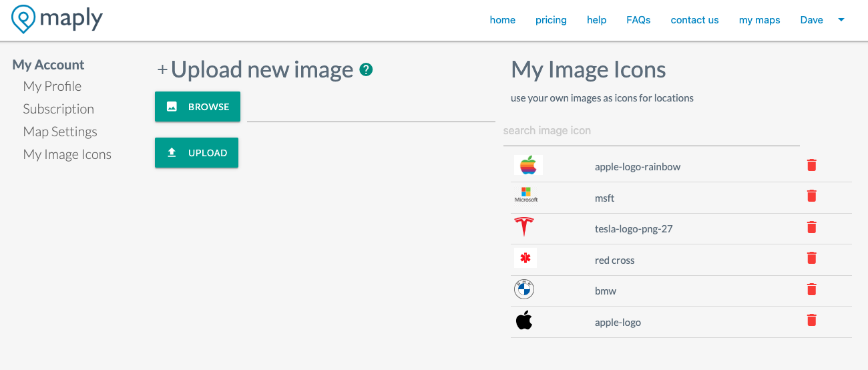The width and height of the screenshot is (868, 370).
Task: Expand the Dave account dropdown arrow
Action: point(841,20)
